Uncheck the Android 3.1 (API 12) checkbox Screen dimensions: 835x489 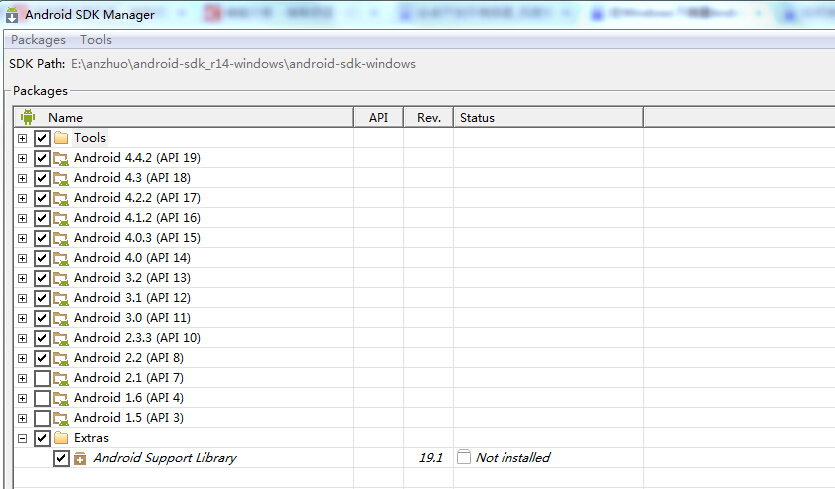point(42,298)
